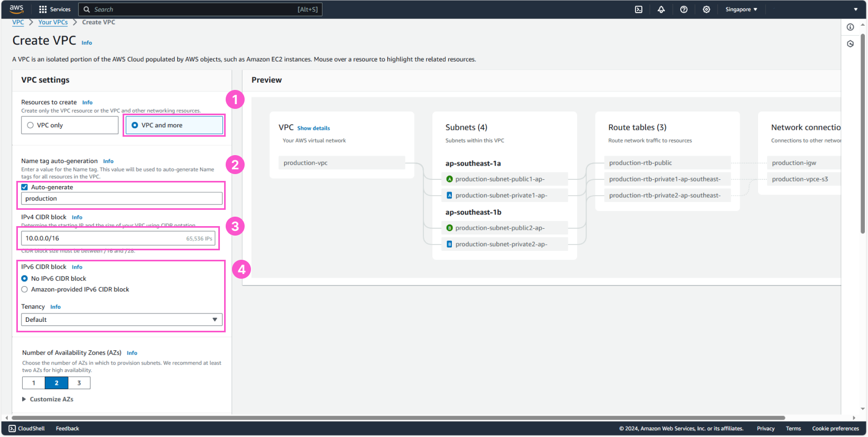This screenshot has width=868, height=437.
Task: Open Info link for IPv4 CIDR block
Action: tap(77, 217)
